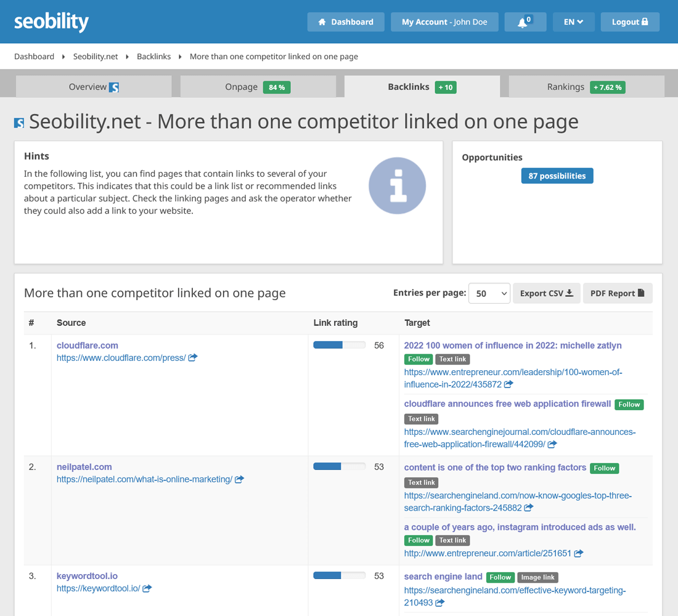Click Target column header
This screenshot has height=616, width=678.
pos(417,323)
